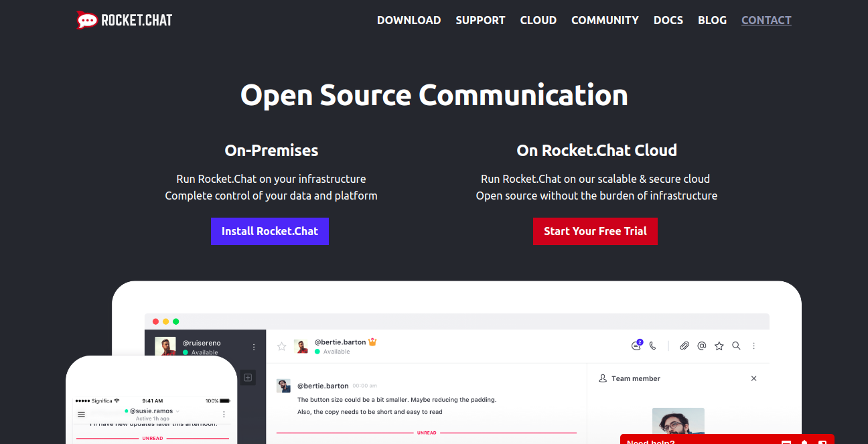Viewport: 868px width, 444px height.
Task: Click the "Active 1h ago" phone status text
Action: point(153,419)
